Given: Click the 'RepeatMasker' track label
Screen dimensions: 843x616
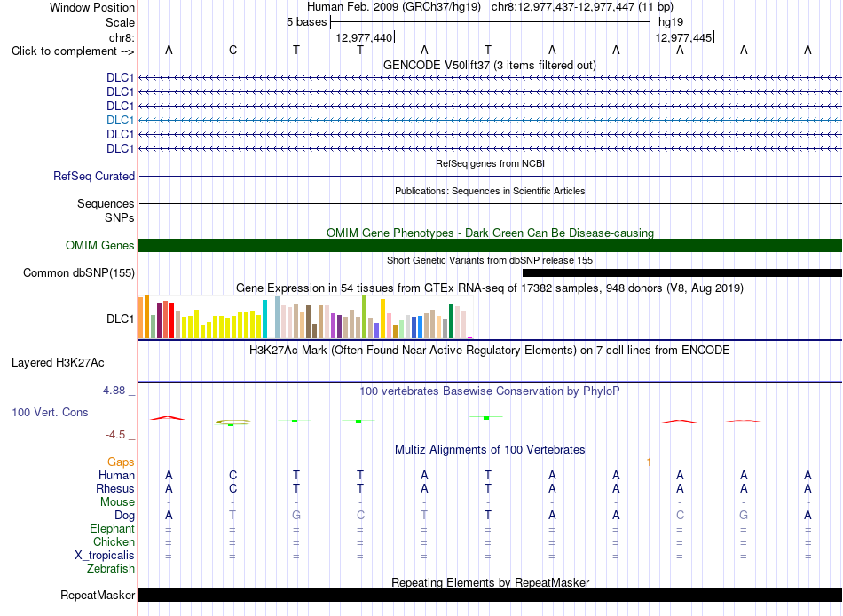Looking at the screenshot, I should [x=98, y=595].
